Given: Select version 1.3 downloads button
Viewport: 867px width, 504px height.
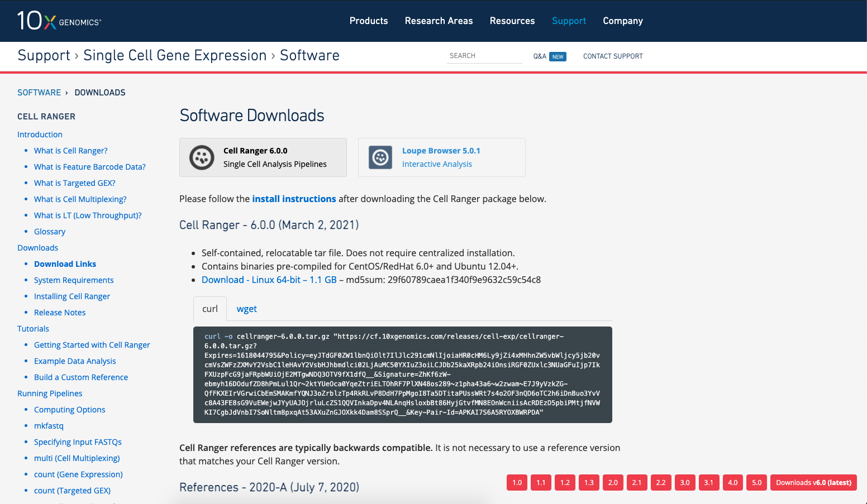Looking at the screenshot, I should point(589,483).
